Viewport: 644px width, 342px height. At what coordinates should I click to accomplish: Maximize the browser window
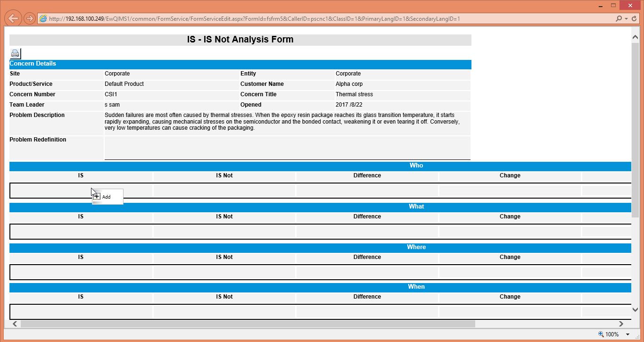click(x=613, y=6)
